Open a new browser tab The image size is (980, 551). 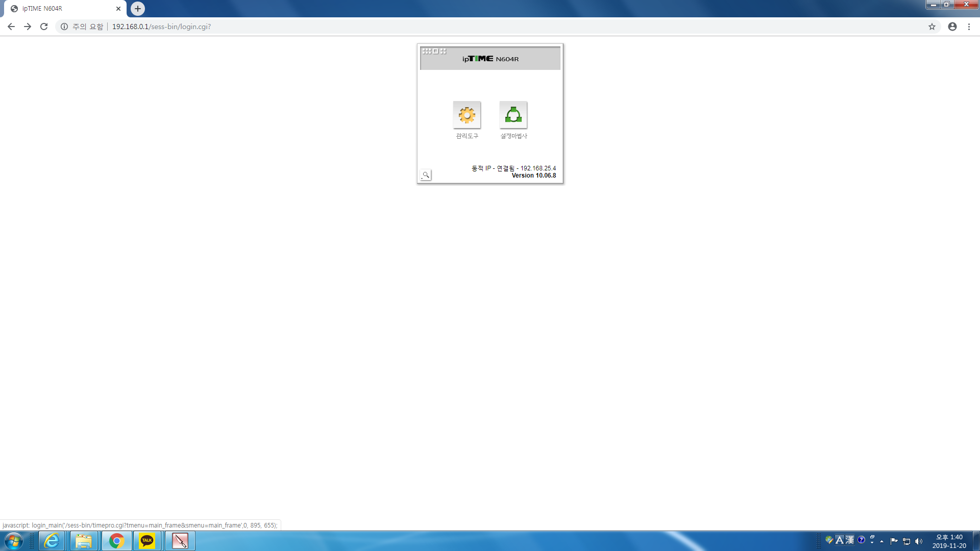tap(138, 9)
